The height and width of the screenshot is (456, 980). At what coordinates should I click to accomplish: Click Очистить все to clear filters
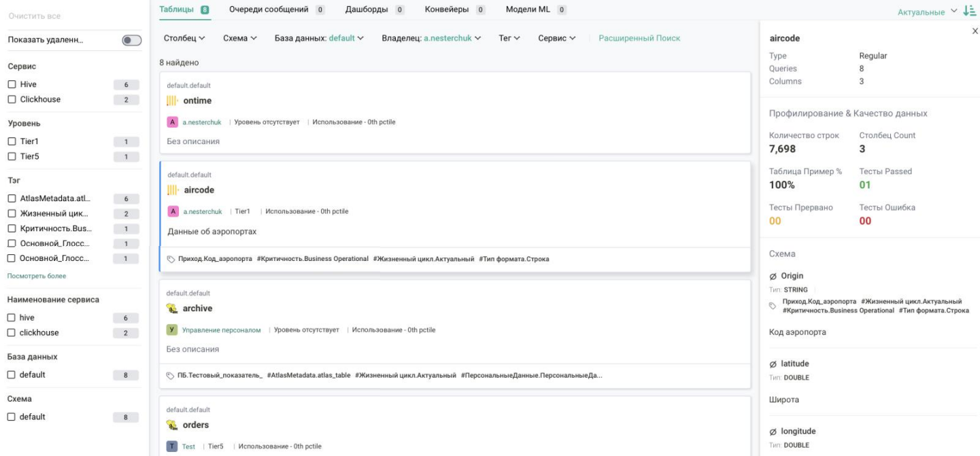click(x=35, y=16)
